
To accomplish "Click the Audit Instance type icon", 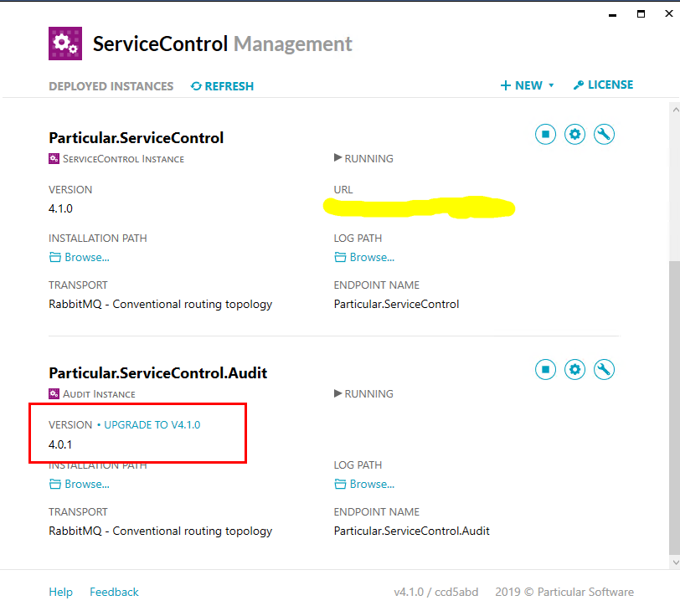I will (54, 394).
